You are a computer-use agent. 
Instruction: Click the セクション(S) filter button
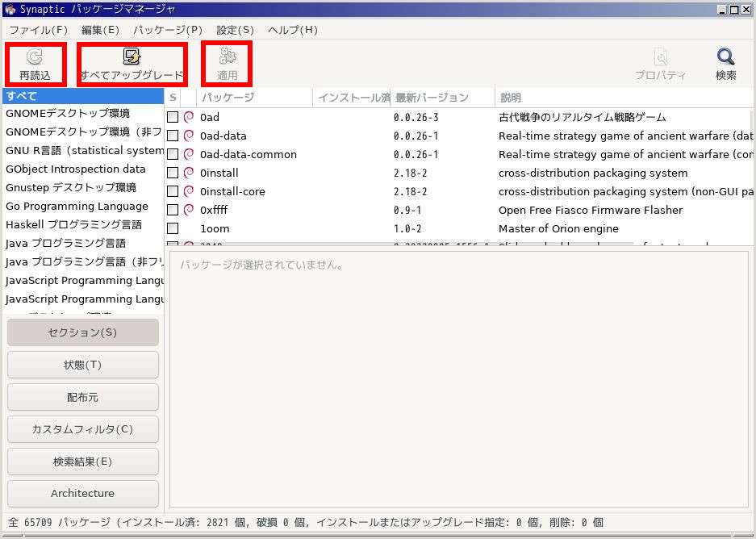(x=83, y=332)
